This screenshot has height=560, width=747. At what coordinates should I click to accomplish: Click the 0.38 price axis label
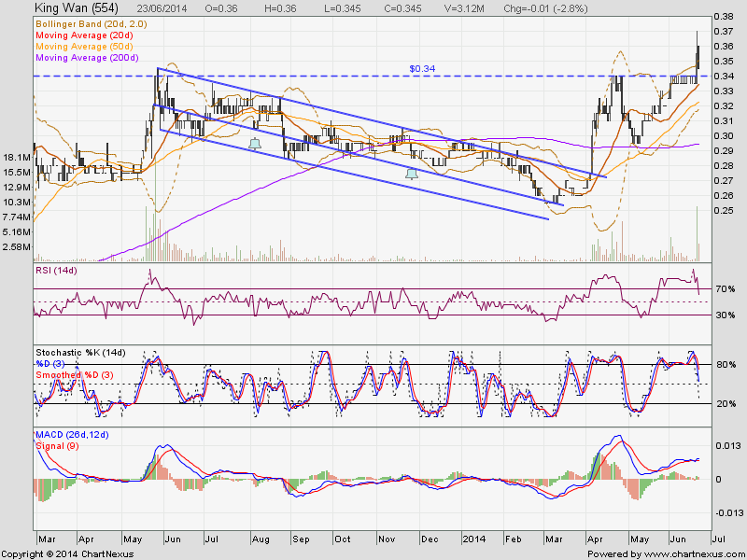723,17
